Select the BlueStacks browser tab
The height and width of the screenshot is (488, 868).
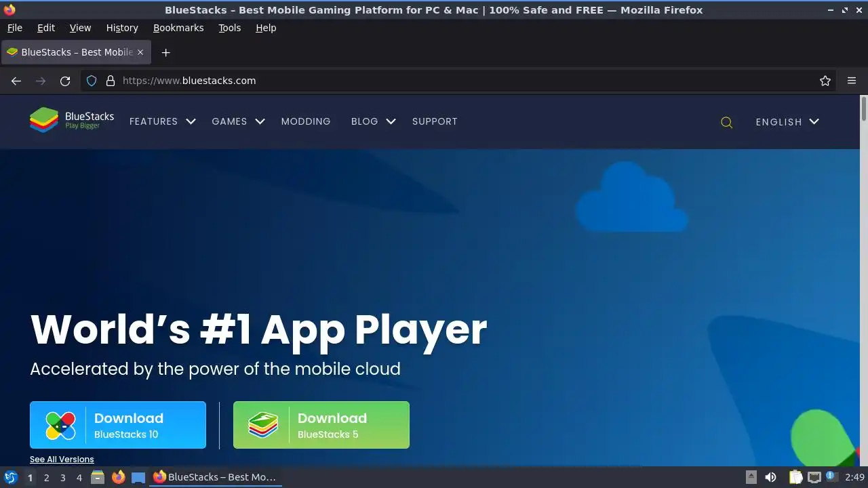coord(76,52)
